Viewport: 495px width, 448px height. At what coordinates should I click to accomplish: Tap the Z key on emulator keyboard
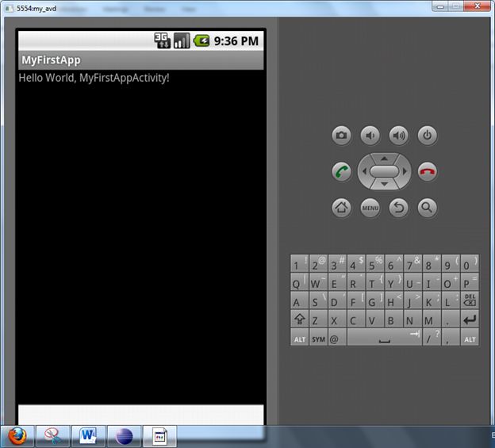(x=319, y=319)
